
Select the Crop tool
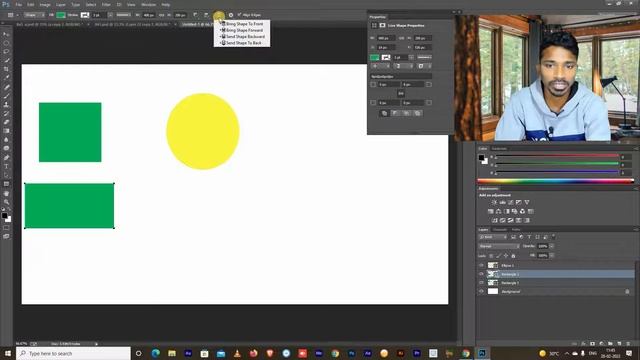tap(6, 69)
